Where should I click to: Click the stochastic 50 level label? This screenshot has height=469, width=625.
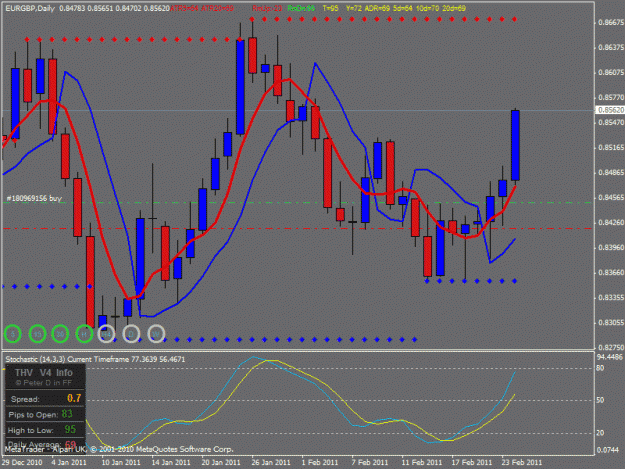point(600,400)
